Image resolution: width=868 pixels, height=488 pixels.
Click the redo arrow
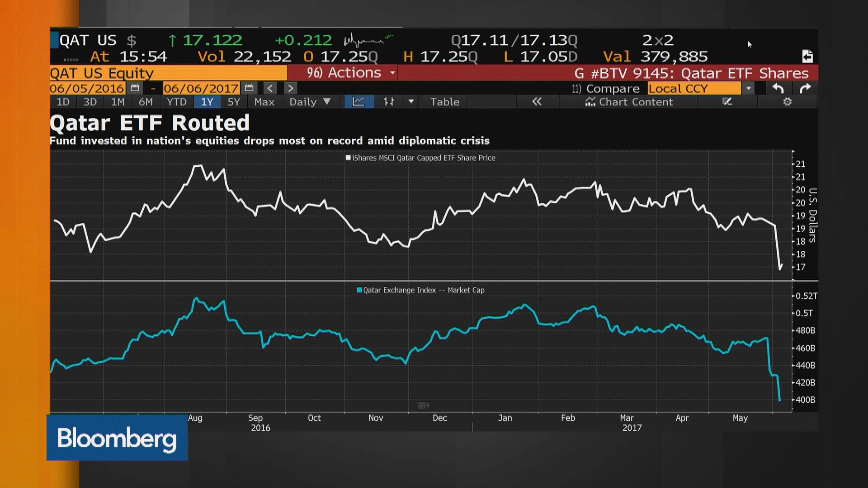pos(805,89)
